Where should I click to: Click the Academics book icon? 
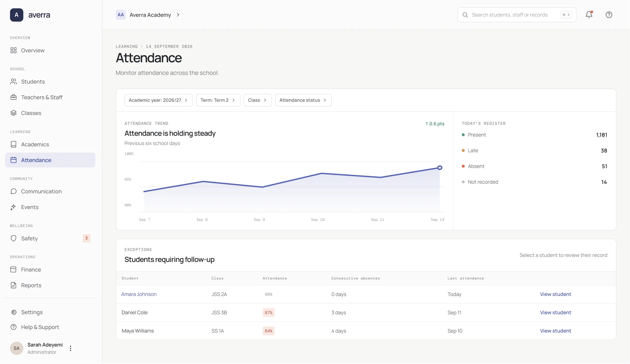pos(13,144)
